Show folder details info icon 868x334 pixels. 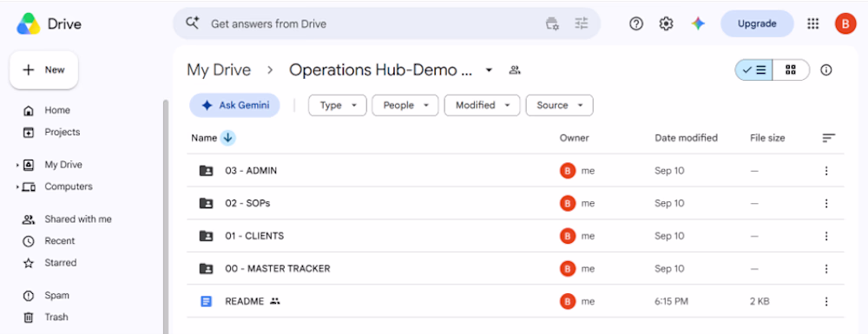click(826, 70)
